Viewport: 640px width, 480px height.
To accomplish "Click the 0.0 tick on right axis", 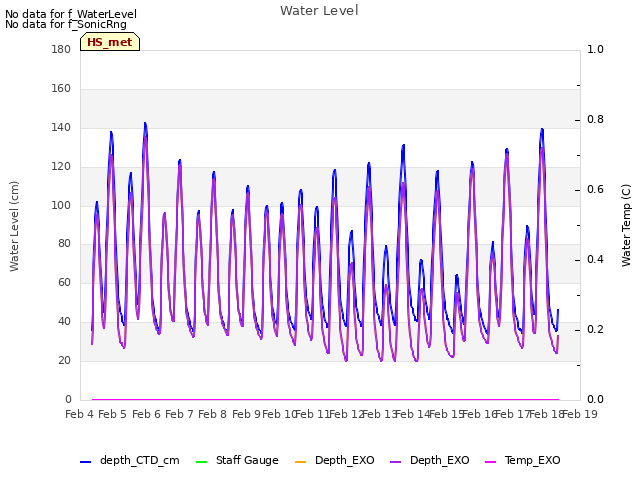I will (x=595, y=400).
